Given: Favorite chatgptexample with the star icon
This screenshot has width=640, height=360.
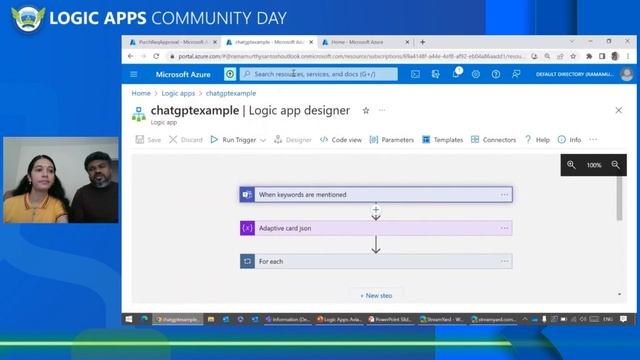Looking at the screenshot, I should pos(366,111).
